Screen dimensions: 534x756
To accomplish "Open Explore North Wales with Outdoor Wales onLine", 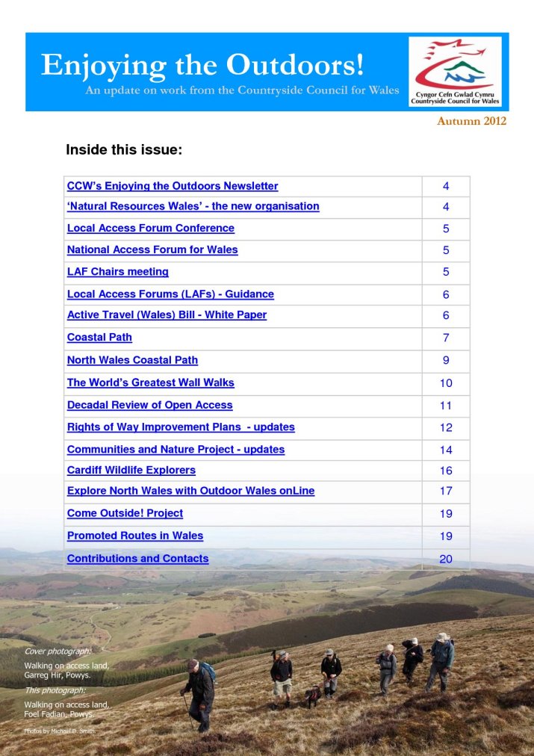I will click(x=191, y=491).
